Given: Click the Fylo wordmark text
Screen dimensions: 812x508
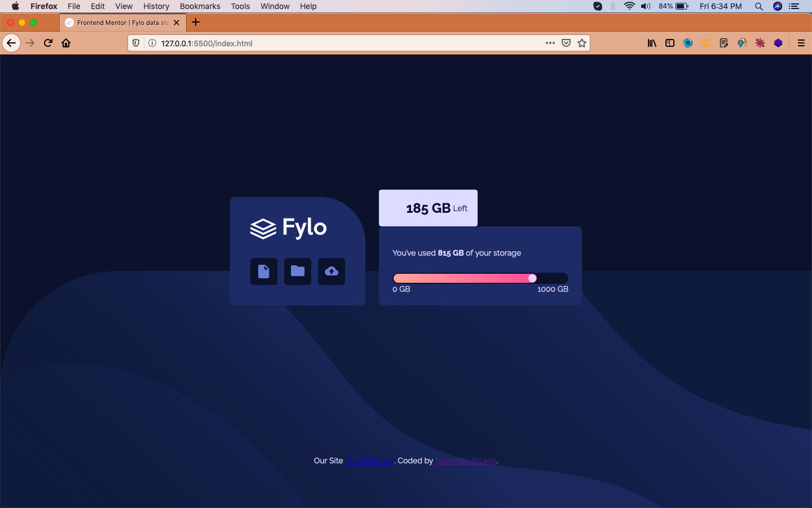Looking at the screenshot, I should [304, 228].
